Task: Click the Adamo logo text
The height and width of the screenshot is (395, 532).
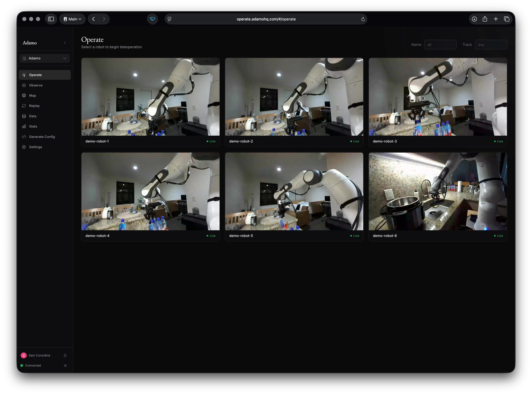Action: (30, 43)
